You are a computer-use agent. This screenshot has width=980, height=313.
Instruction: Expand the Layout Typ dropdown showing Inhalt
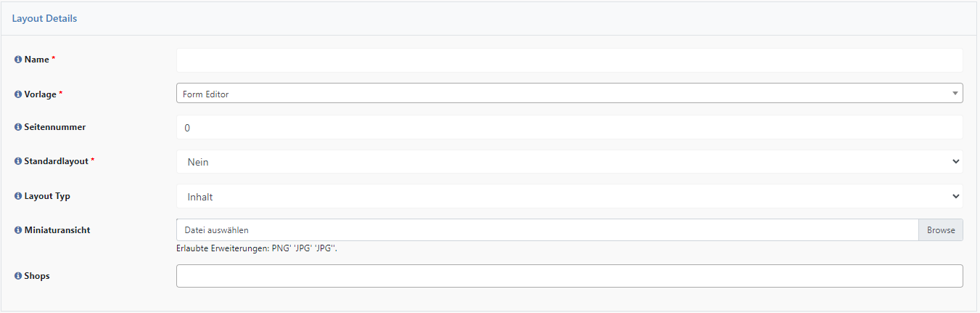(569, 196)
